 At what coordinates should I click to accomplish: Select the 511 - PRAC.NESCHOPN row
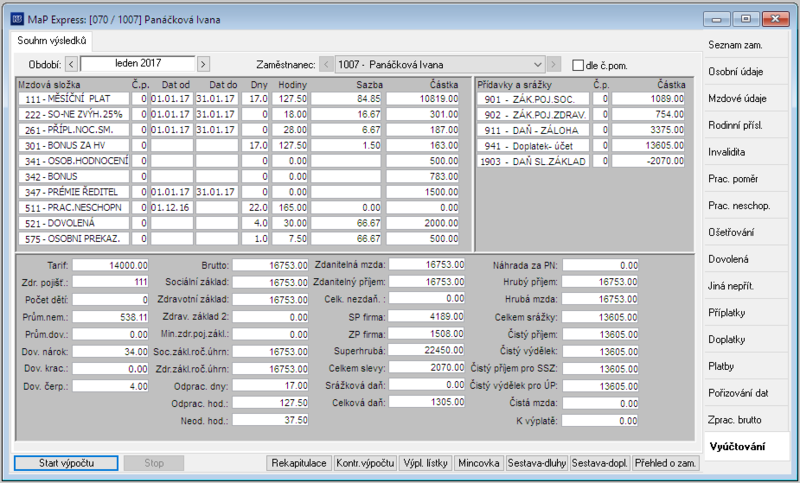[x=238, y=208]
